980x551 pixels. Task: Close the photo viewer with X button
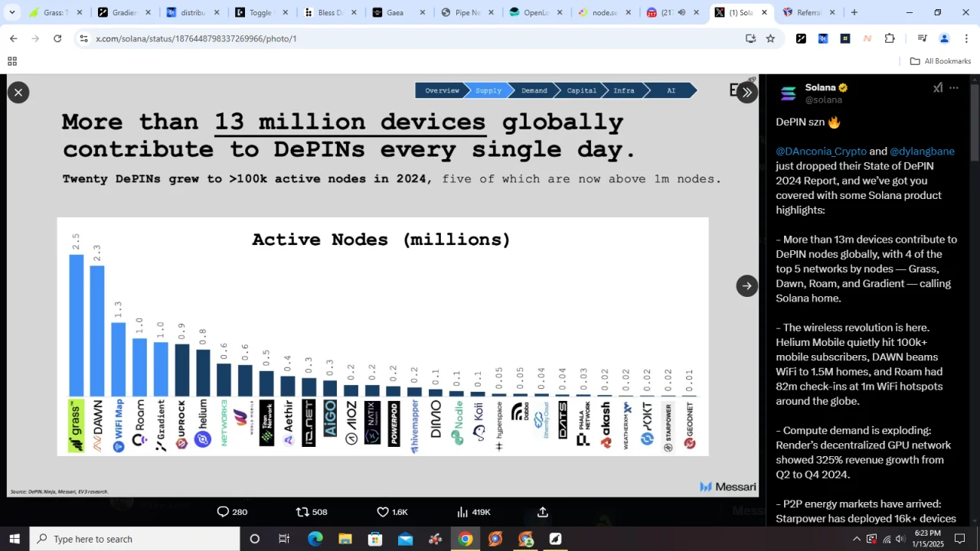point(18,93)
